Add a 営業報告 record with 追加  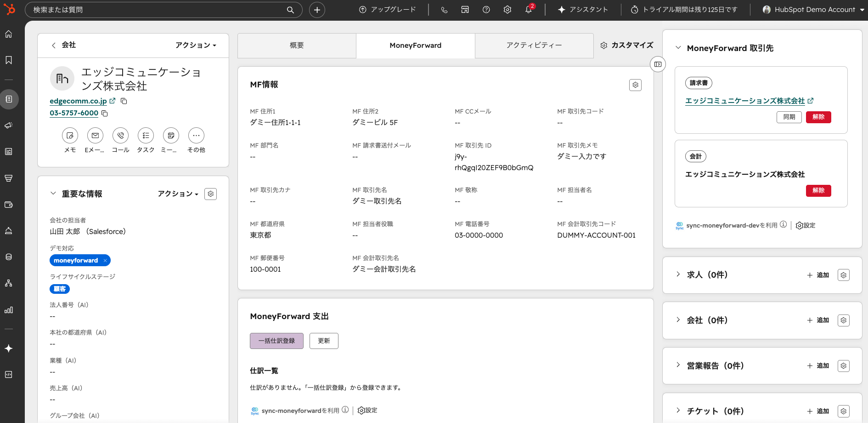(x=818, y=366)
